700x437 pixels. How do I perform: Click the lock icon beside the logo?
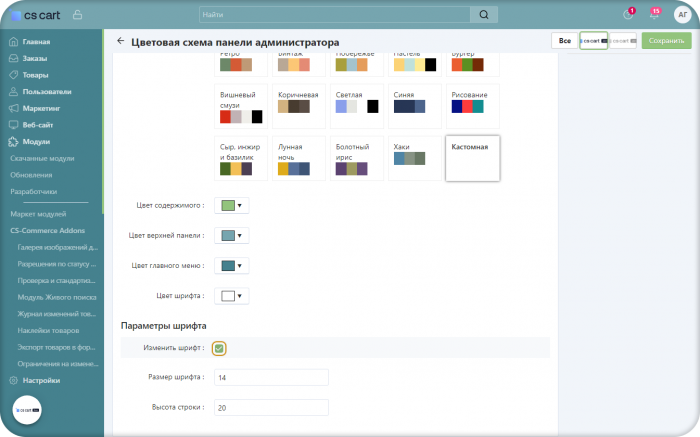tap(77, 15)
